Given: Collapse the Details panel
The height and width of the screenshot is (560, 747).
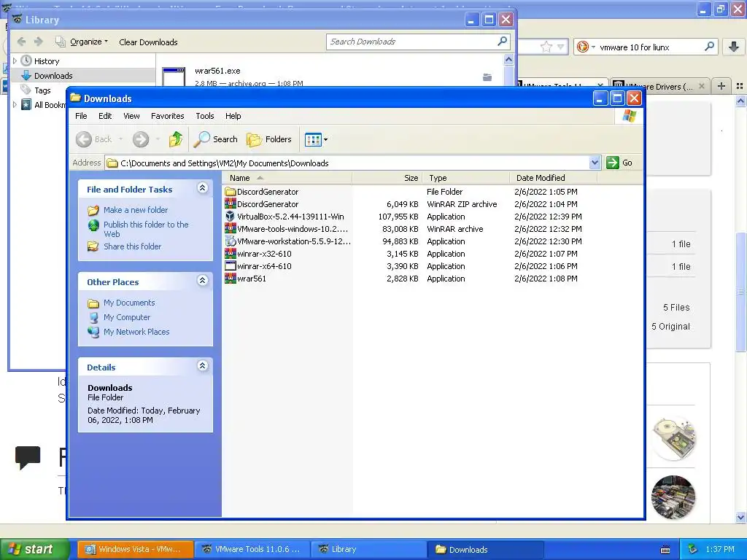Looking at the screenshot, I should coord(203,366).
